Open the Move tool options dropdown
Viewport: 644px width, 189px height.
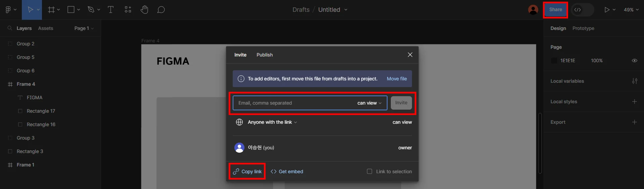pyautogui.click(x=38, y=10)
